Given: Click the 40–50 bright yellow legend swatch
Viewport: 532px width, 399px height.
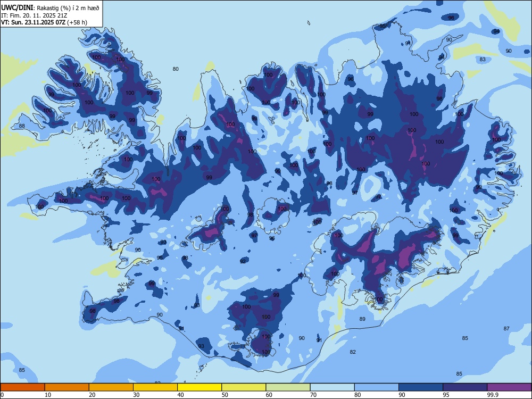Looking at the screenshot, I should coord(199,387).
